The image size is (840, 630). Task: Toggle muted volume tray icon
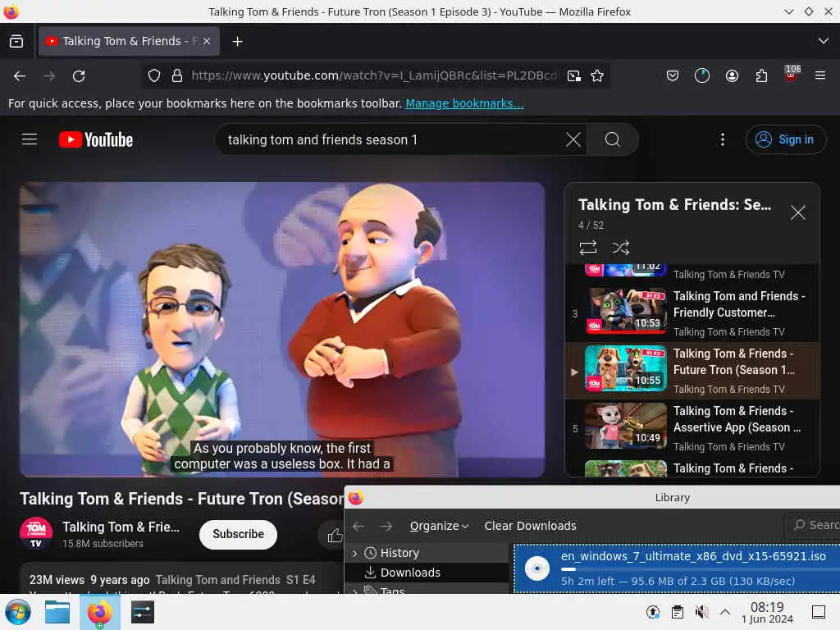pos(701,612)
